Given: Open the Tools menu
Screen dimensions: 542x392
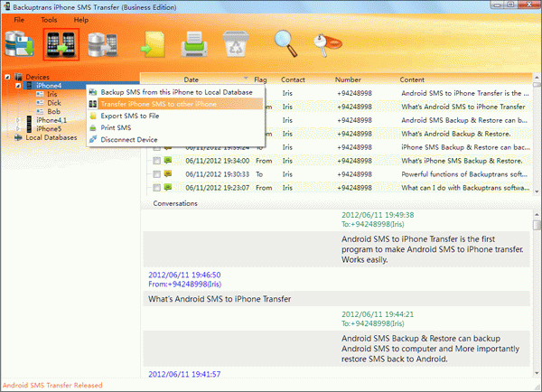Looking at the screenshot, I should pos(49,20).
